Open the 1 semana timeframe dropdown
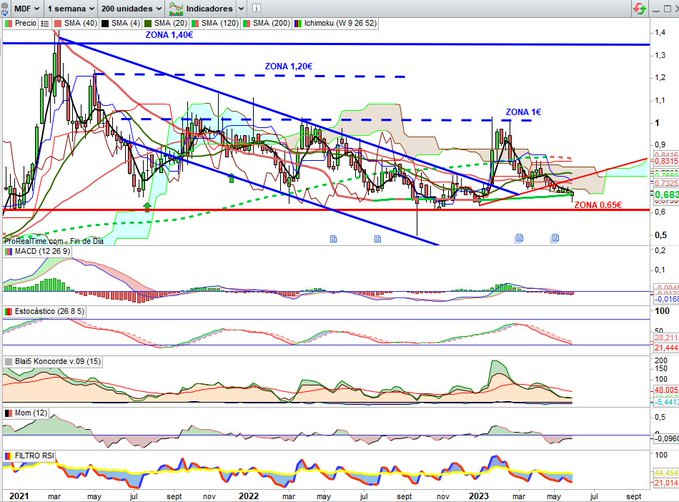The height and width of the screenshot is (502, 679). click(x=71, y=8)
